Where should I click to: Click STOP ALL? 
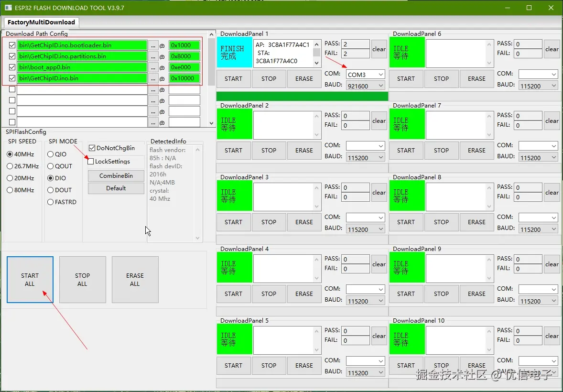tap(82, 280)
